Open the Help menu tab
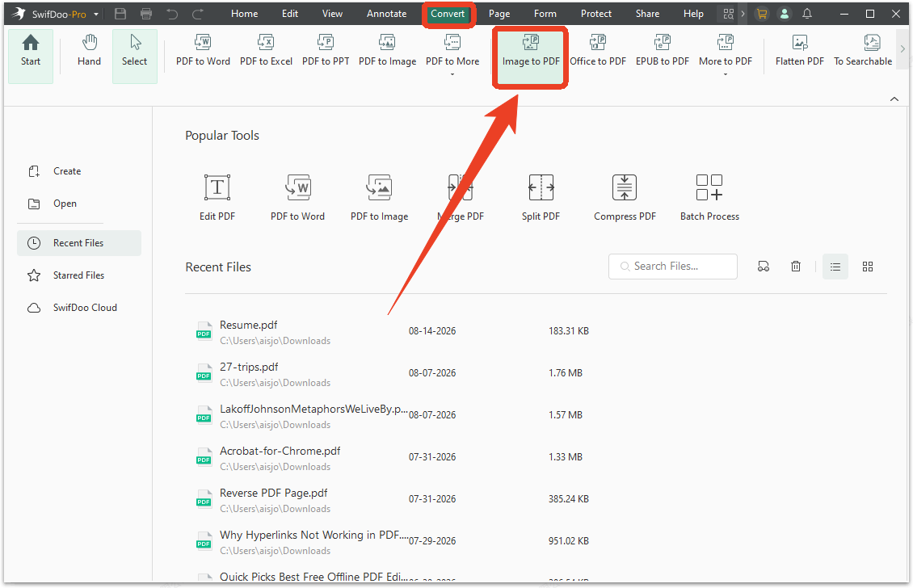The width and height of the screenshot is (913, 588). point(693,14)
